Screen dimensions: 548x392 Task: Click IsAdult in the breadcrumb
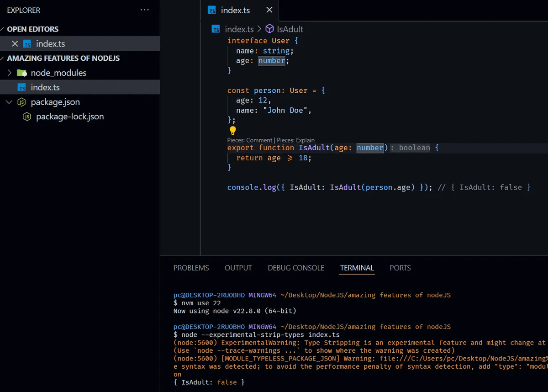pos(290,29)
